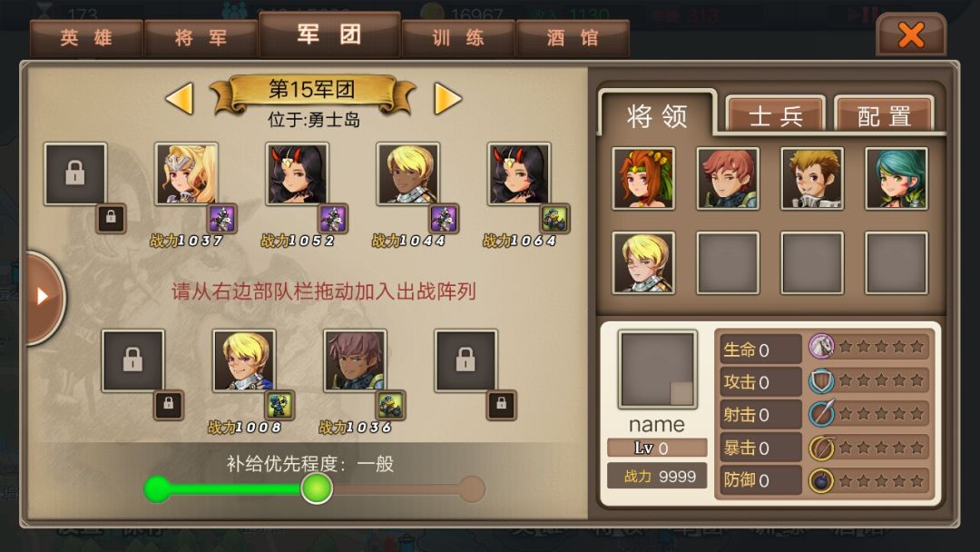Expand the side panel with round arrow button

[43, 297]
